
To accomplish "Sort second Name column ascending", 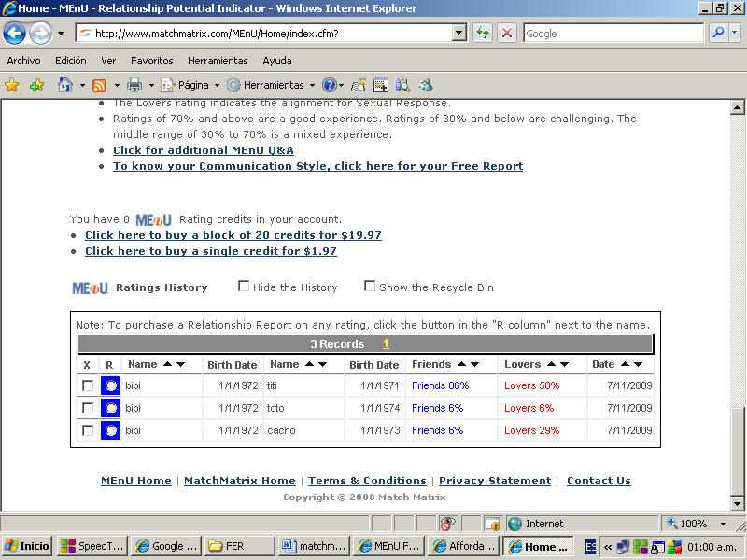I will tap(310, 364).
